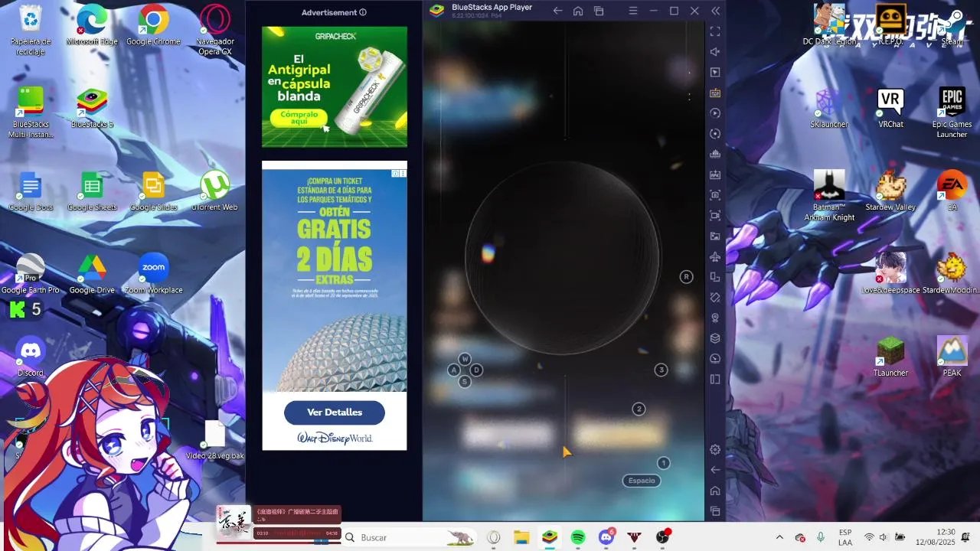Open Discord from the taskbar

[x=606, y=537]
